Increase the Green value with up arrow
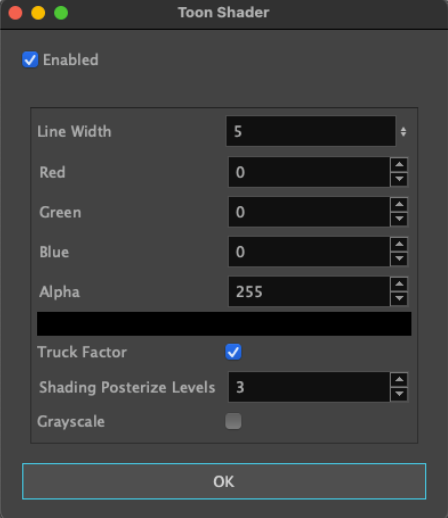This screenshot has width=448, height=518. 399,204
